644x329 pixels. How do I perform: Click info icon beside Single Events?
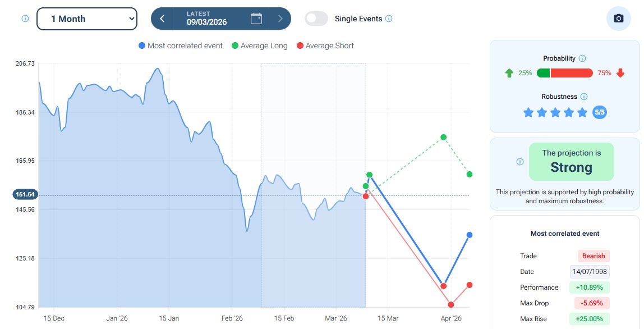389,19
